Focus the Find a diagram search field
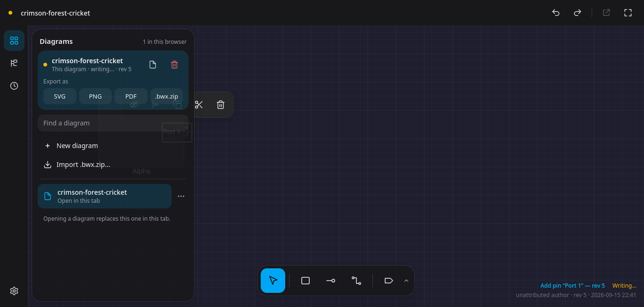 [x=113, y=123]
